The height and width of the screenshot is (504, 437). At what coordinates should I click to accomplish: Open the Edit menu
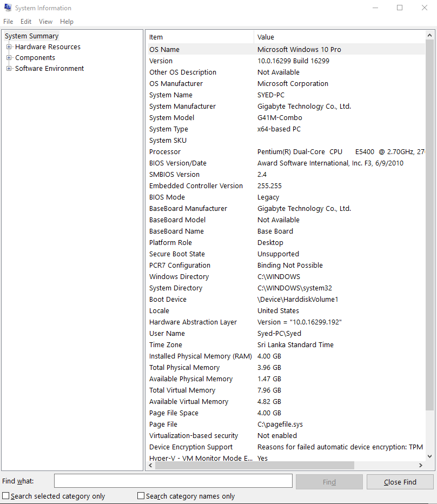(25, 22)
